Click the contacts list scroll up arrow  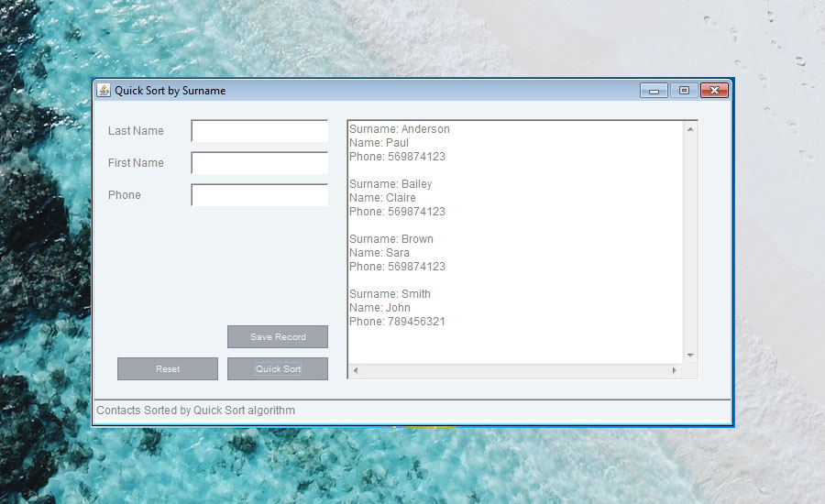point(690,129)
